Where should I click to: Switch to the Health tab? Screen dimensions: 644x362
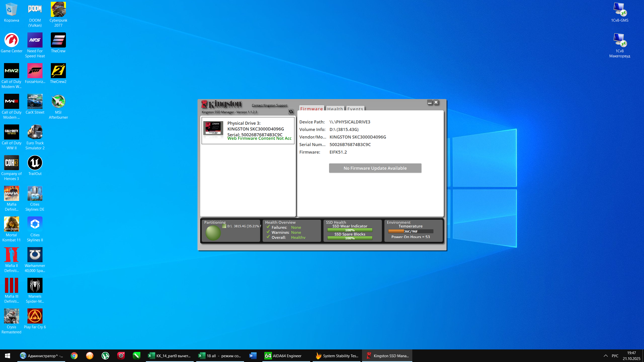pyautogui.click(x=335, y=109)
